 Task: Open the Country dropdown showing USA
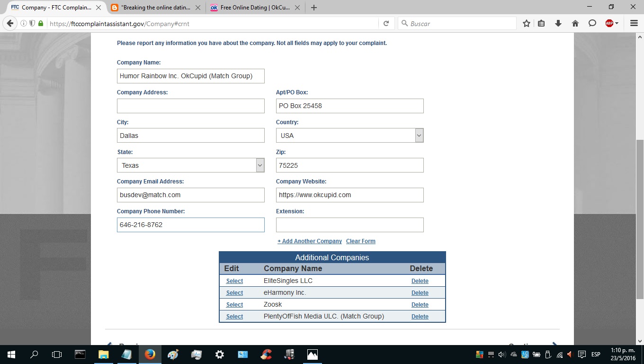[350, 136]
